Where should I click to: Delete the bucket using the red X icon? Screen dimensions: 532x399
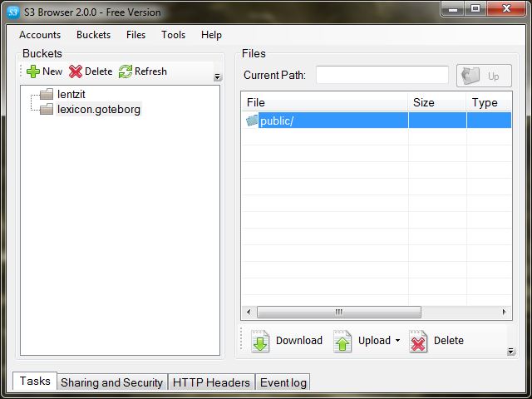[x=76, y=71]
